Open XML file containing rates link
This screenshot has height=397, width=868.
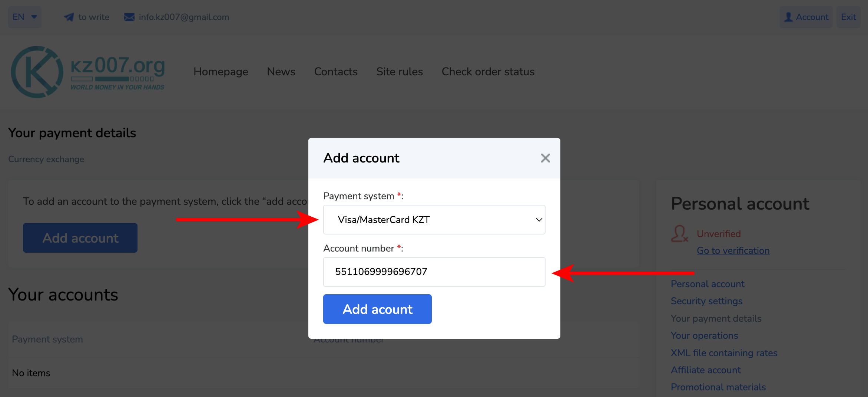pos(724,353)
